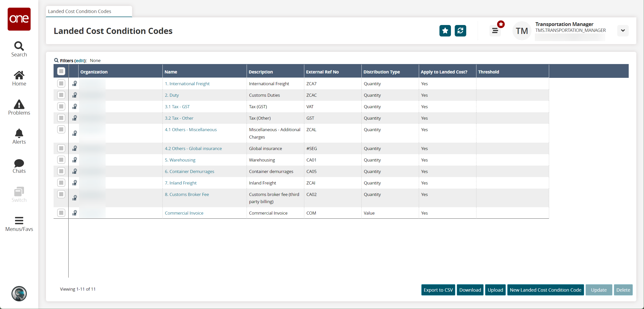Click the hamburger menu icon
The height and width of the screenshot is (309, 644).
(495, 30)
